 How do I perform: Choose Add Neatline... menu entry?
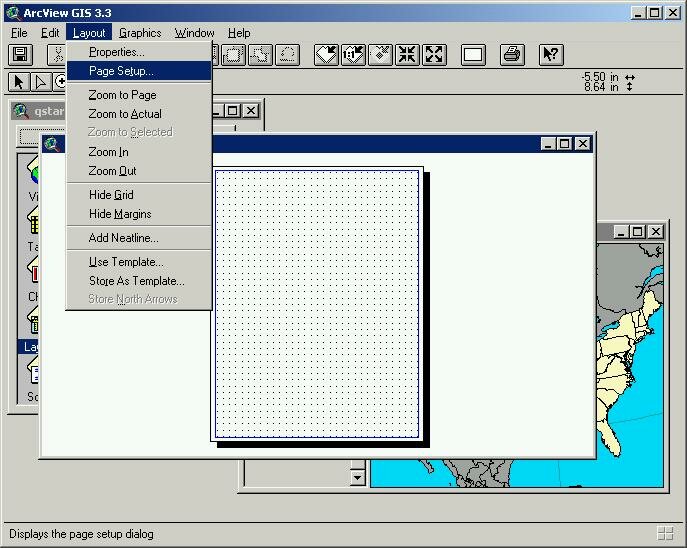pyautogui.click(x=139, y=238)
